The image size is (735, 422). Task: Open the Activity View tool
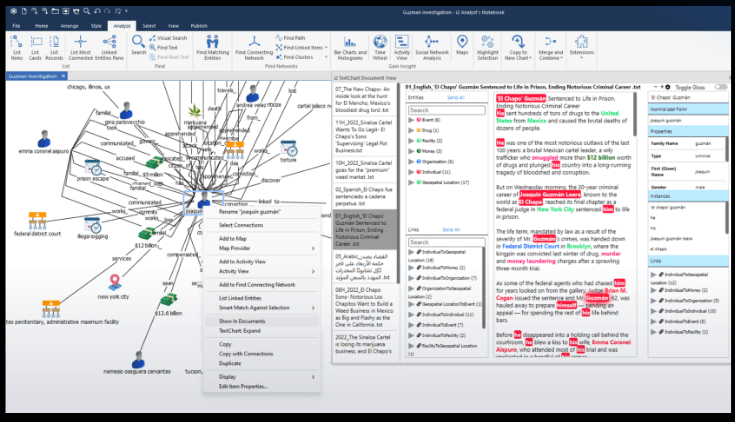pyautogui.click(x=402, y=47)
